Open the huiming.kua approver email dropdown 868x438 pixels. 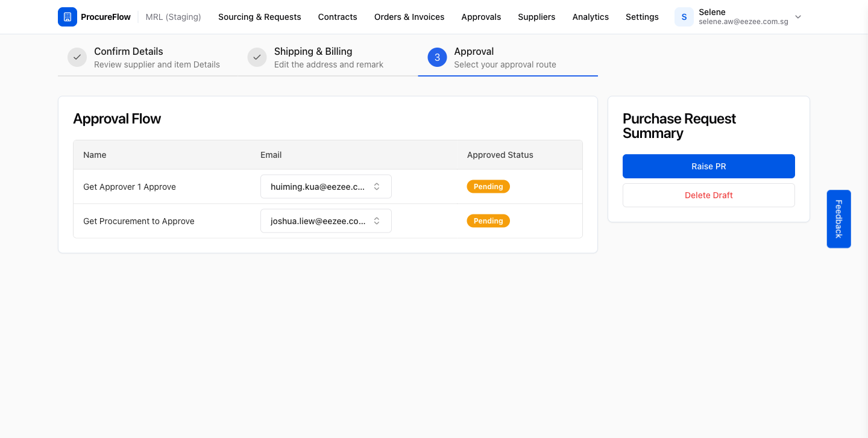tap(326, 187)
